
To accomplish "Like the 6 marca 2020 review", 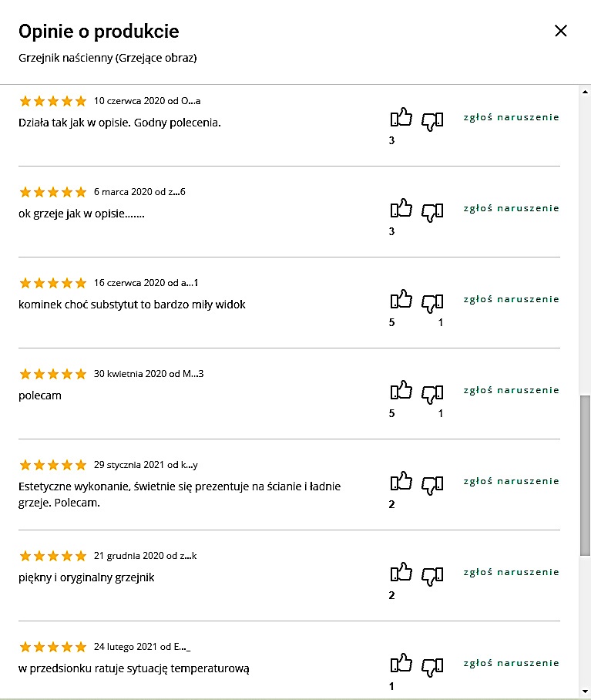I will [x=401, y=208].
